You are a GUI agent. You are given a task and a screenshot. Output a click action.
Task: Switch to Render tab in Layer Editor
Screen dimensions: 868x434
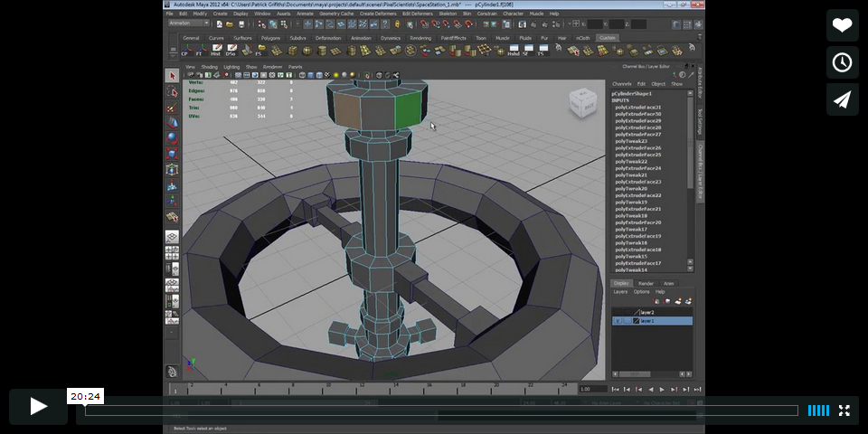(646, 283)
